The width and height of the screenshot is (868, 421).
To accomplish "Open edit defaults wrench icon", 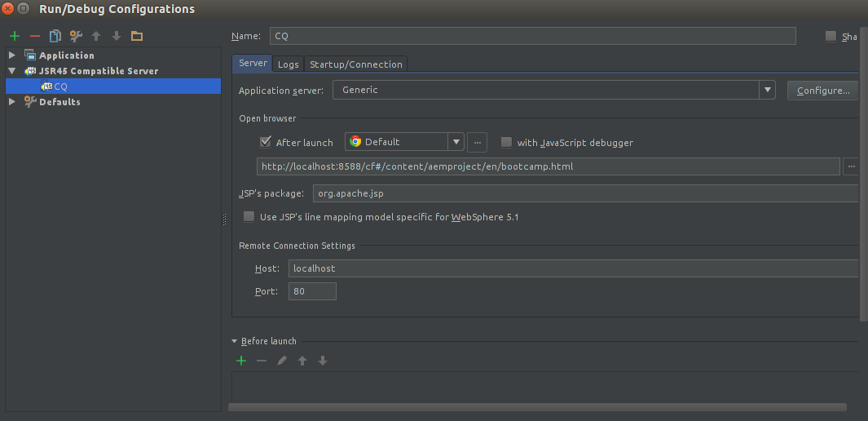I will tap(76, 36).
